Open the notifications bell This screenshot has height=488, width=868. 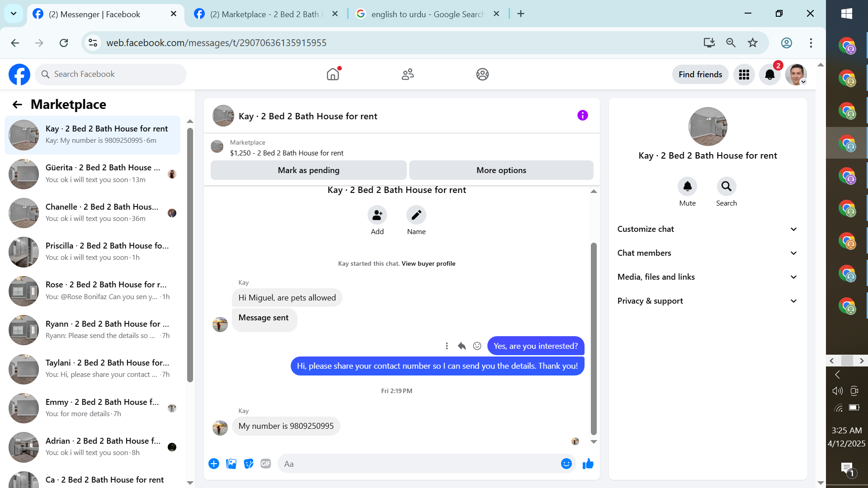tap(770, 75)
